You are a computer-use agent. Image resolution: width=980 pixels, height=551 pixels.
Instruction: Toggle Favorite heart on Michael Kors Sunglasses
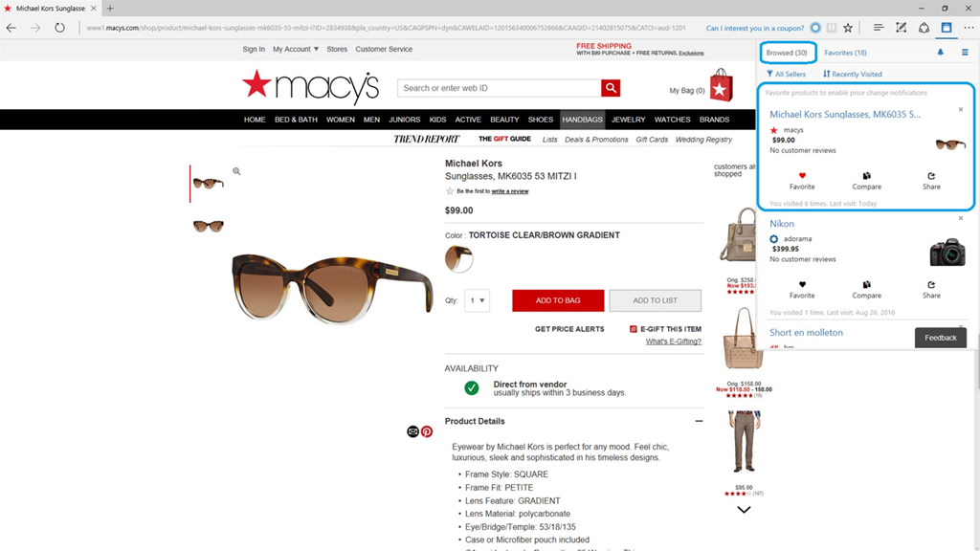(802, 176)
